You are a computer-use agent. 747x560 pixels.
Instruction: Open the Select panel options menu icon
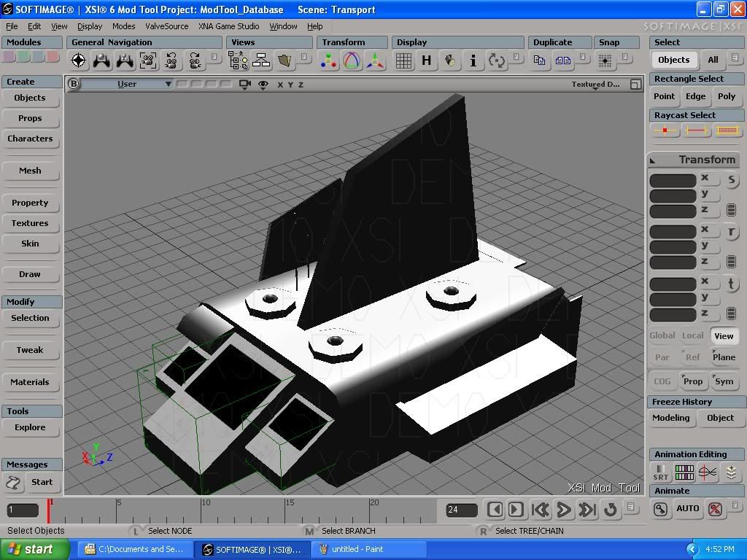click(735, 57)
